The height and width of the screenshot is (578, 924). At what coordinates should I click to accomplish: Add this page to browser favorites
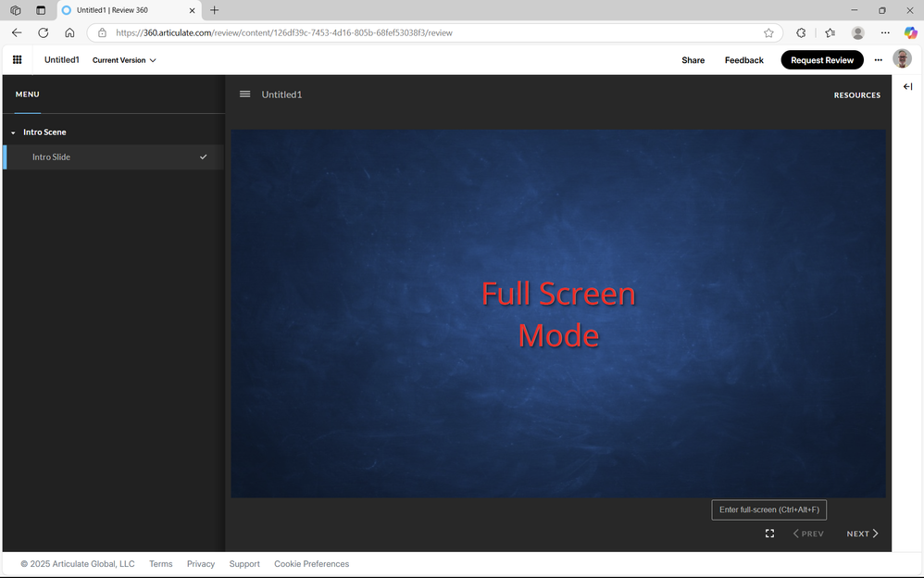(x=768, y=32)
